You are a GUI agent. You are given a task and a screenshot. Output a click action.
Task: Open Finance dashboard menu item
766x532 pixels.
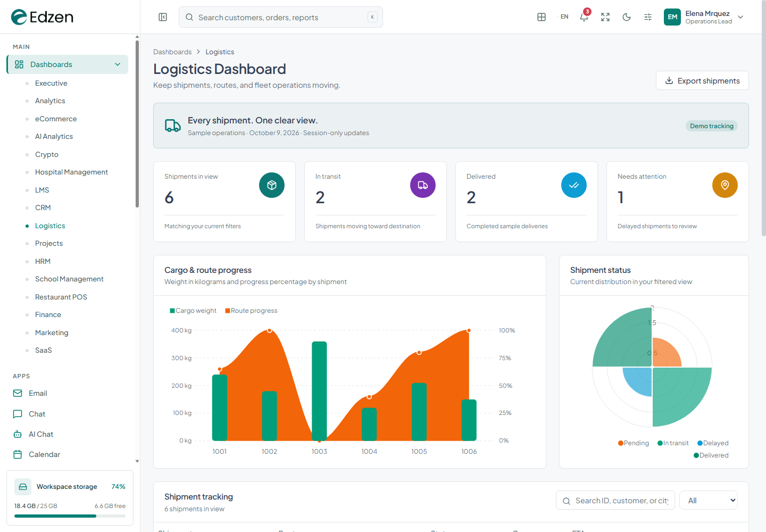(48, 314)
